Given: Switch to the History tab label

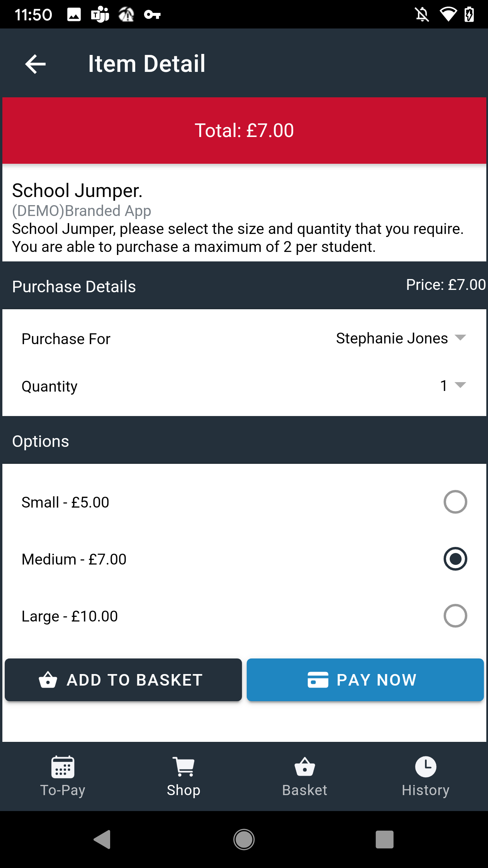Looking at the screenshot, I should [426, 790].
